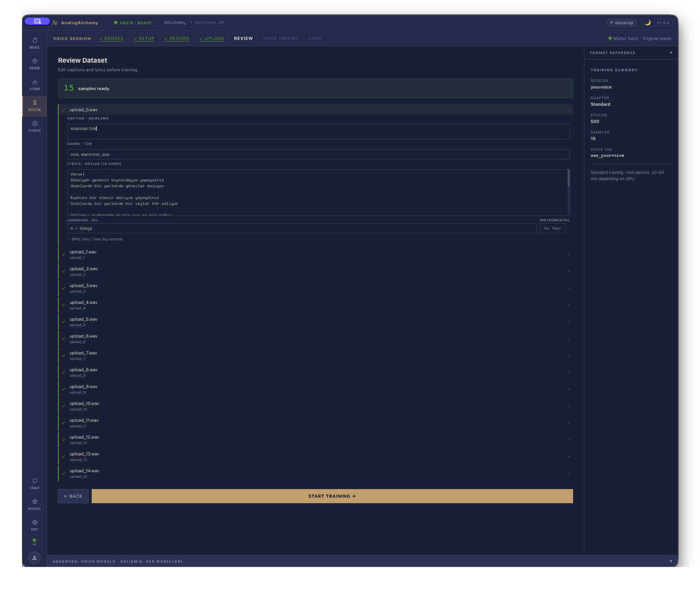Click the Caption field with Anatolian folk
The height and width of the screenshot is (596, 700).
tap(318, 132)
